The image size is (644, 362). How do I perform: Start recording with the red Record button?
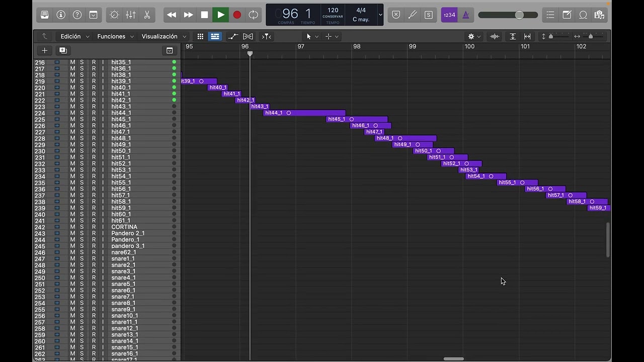237,15
